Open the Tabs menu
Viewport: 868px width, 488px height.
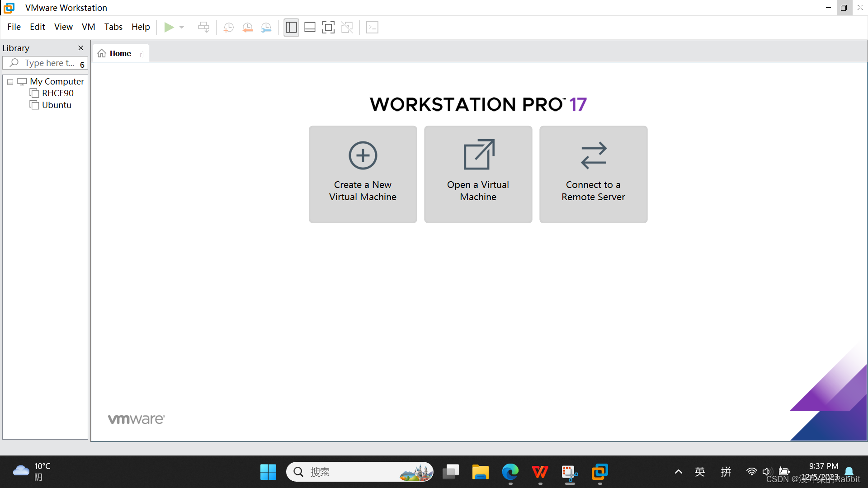pos(113,27)
